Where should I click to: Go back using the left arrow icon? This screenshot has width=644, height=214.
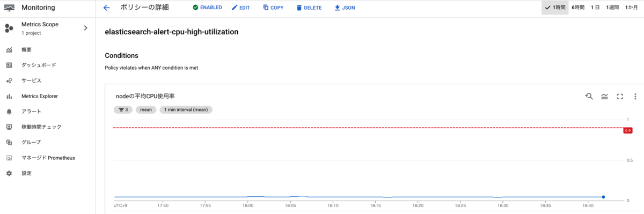tap(106, 8)
